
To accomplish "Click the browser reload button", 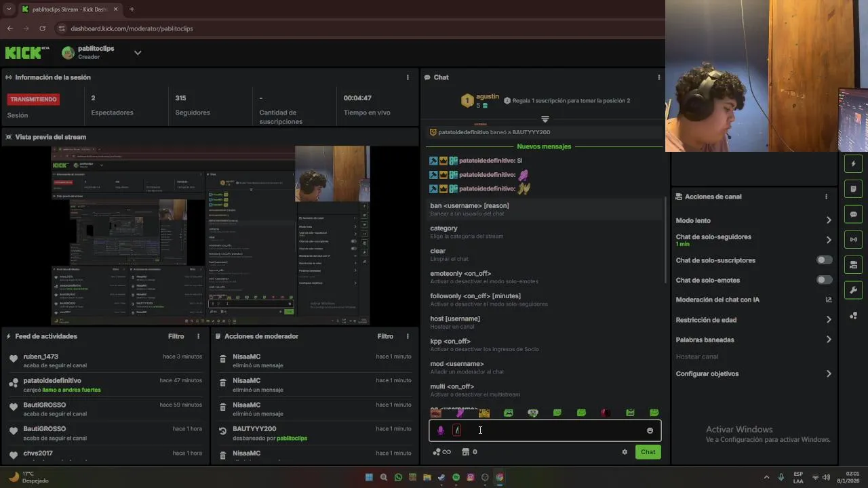I will pos(42,28).
